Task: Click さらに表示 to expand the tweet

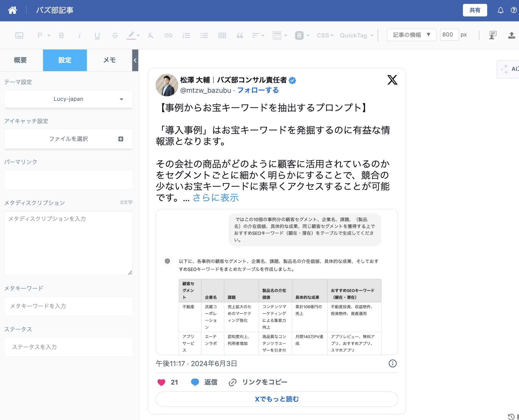Action: coord(215,198)
